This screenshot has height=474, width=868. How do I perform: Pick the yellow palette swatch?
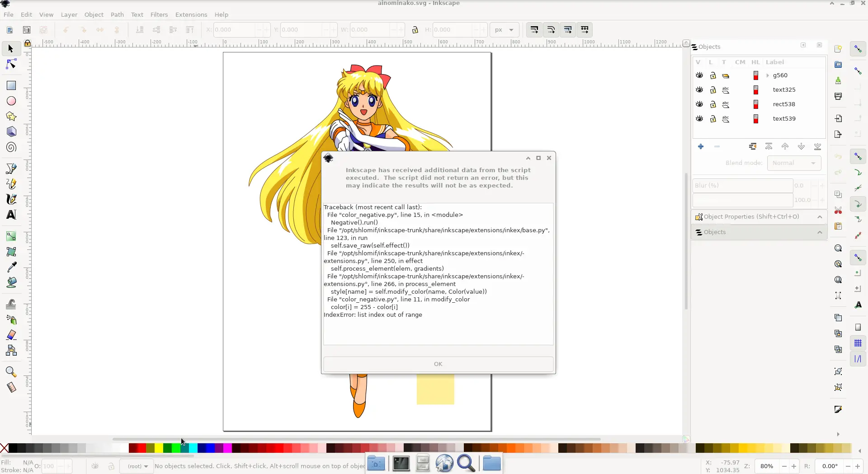159,448
